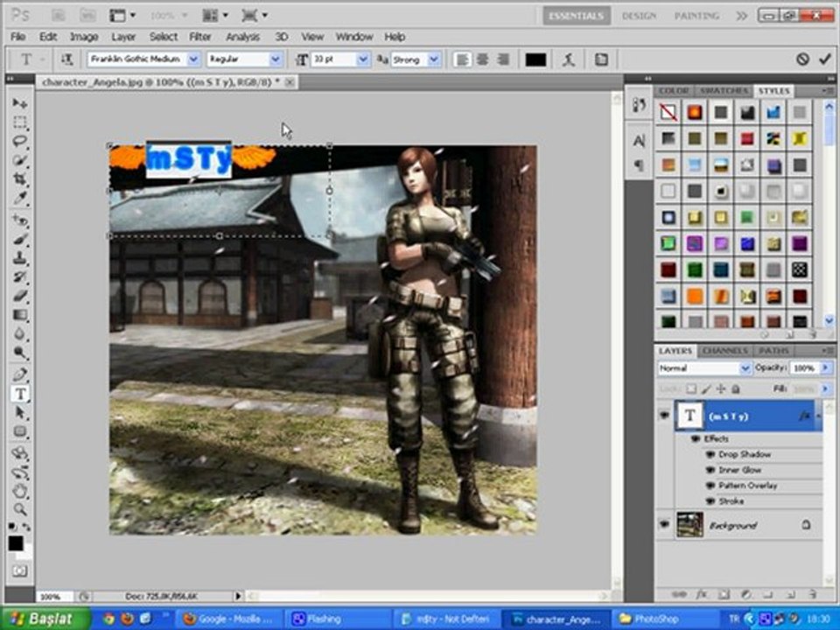Image resolution: width=840 pixels, height=630 pixels.
Task: Select the Rectangular Marquee tool
Action: 20,122
